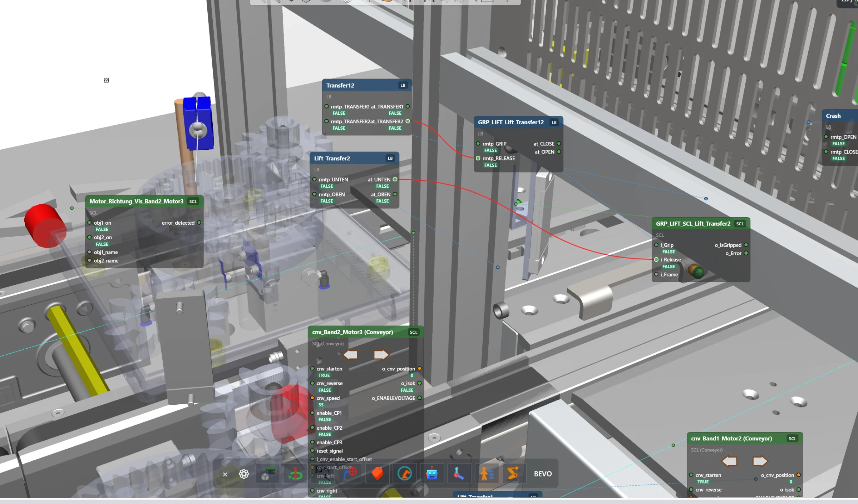The image size is (858, 504).
Task: Toggle enable_CP1 FALSE value
Action: click(x=325, y=420)
